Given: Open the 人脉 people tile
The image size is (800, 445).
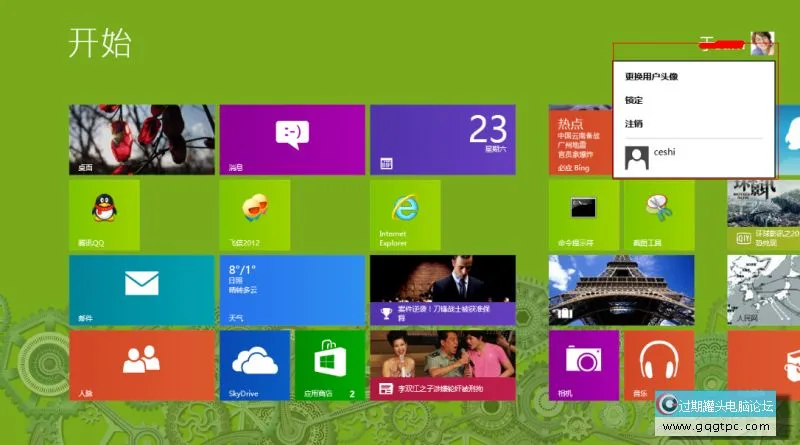Looking at the screenshot, I should 141,365.
